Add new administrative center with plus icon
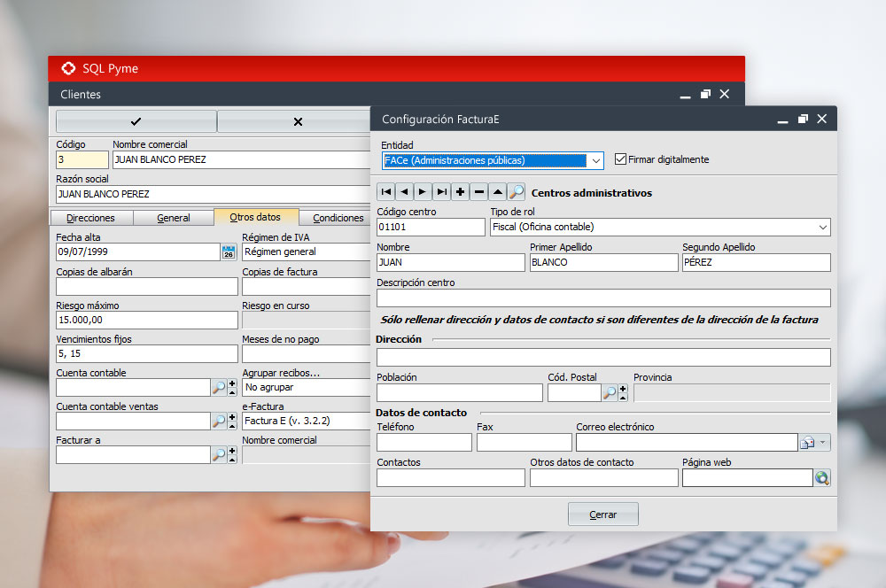Screen dimensions: 886x588 tap(460, 192)
